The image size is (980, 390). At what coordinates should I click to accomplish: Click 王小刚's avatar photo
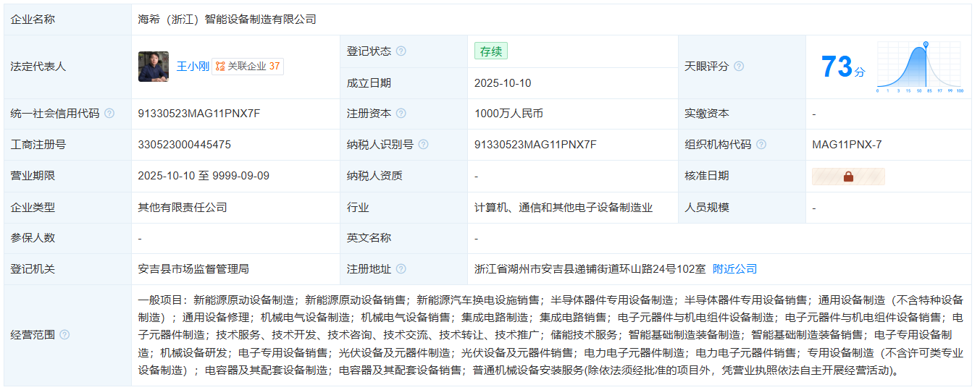tap(154, 67)
